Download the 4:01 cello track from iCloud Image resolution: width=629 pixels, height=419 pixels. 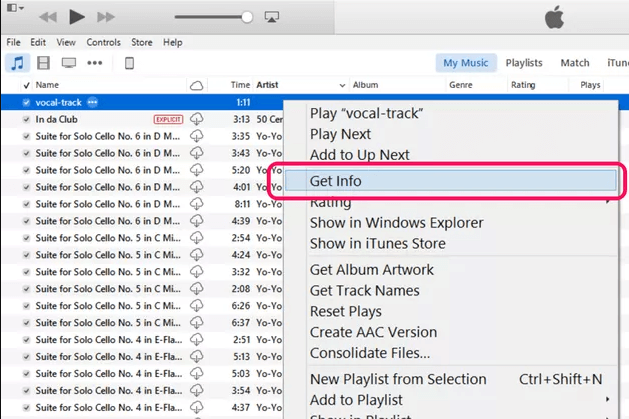pyautogui.click(x=197, y=187)
